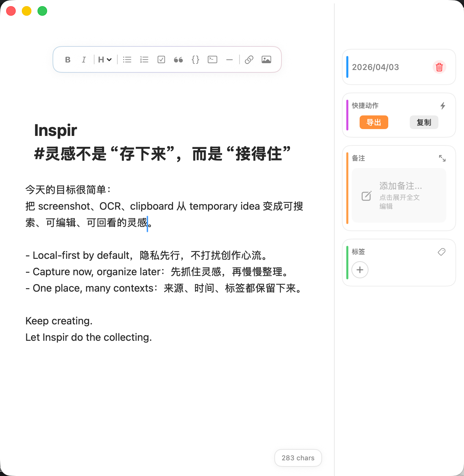This screenshot has width=464, height=476.
Task: Insert a numbered list
Action: coord(144,59)
